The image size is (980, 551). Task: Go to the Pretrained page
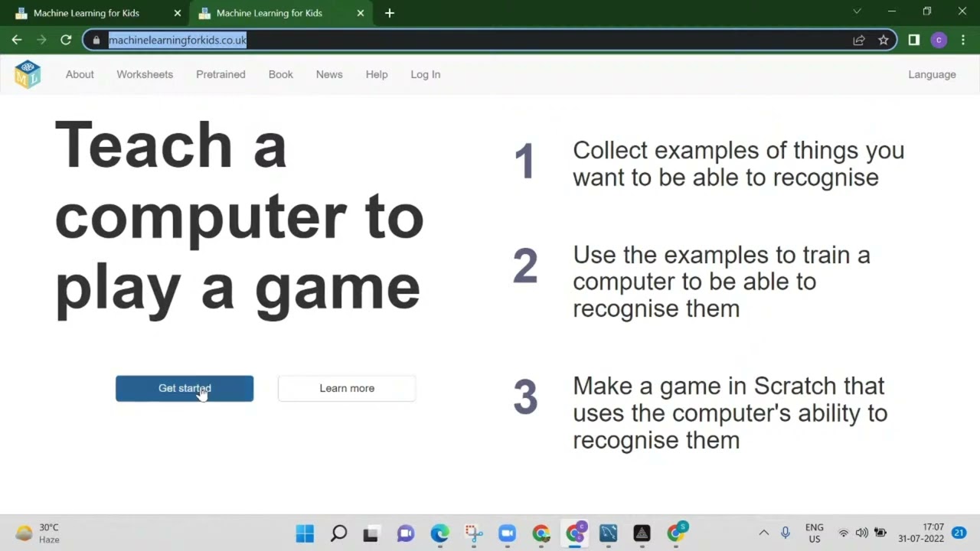[220, 74]
